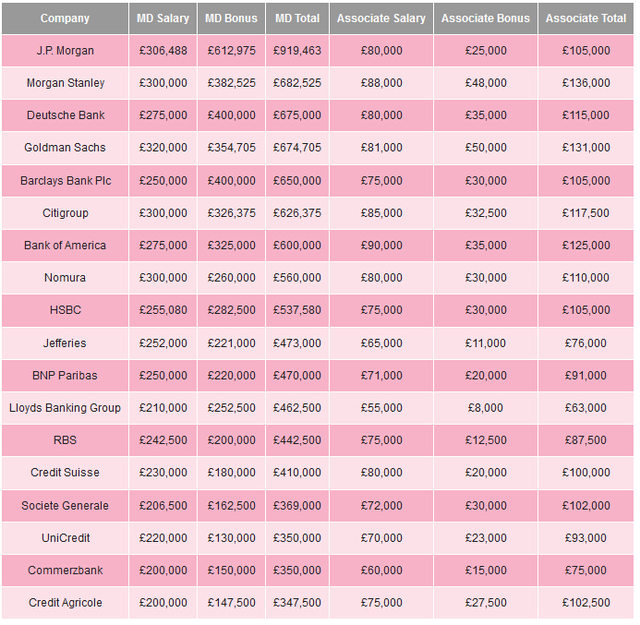Select the UniCredit company cell
Screen dimensions: 640x625
(65, 538)
